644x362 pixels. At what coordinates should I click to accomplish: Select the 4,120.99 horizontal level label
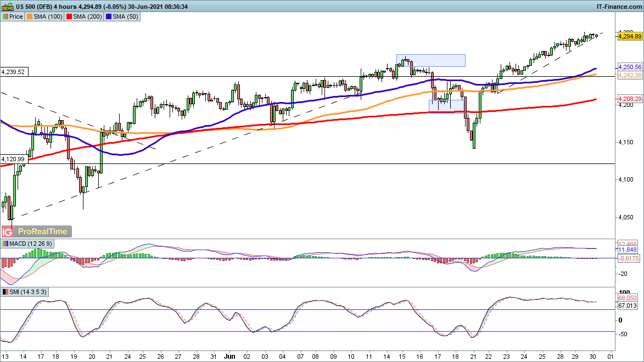tap(13, 159)
